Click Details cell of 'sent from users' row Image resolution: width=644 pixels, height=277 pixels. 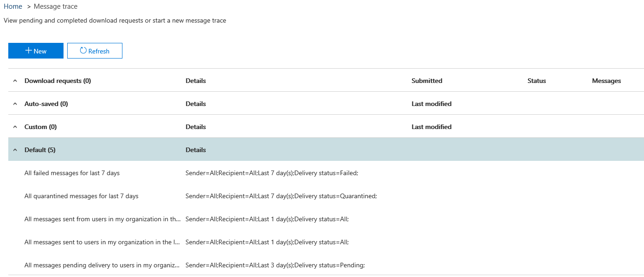pyautogui.click(x=267, y=219)
